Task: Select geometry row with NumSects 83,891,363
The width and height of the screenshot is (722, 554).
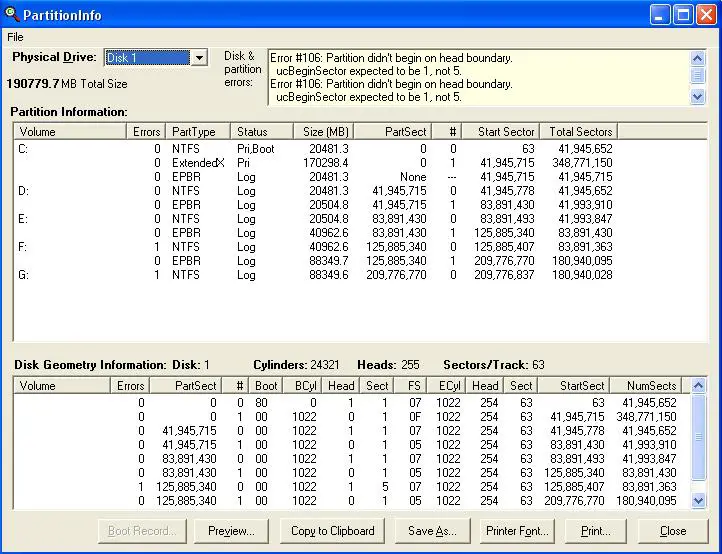Action: click(352, 487)
